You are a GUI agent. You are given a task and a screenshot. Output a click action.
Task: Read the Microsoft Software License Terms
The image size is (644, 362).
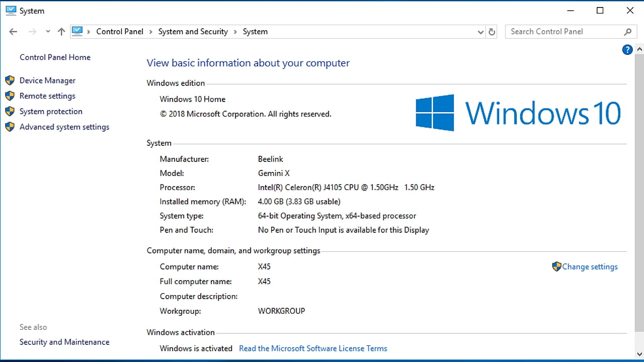(313, 348)
